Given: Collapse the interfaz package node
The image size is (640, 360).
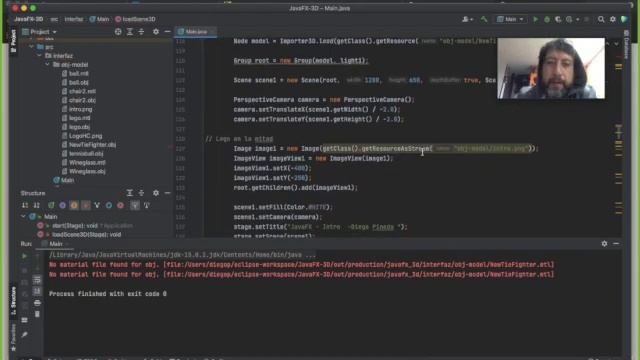Looking at the screenshot, I should (40, 56).
